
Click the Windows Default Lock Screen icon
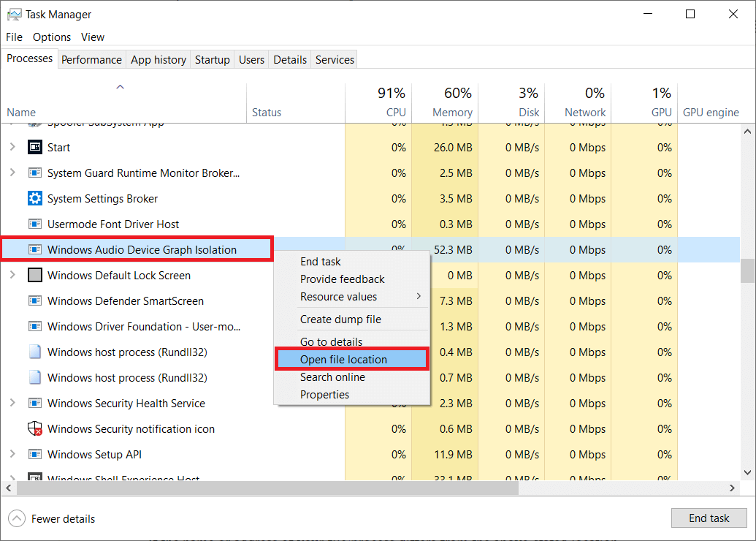click(x=34, y=275)
